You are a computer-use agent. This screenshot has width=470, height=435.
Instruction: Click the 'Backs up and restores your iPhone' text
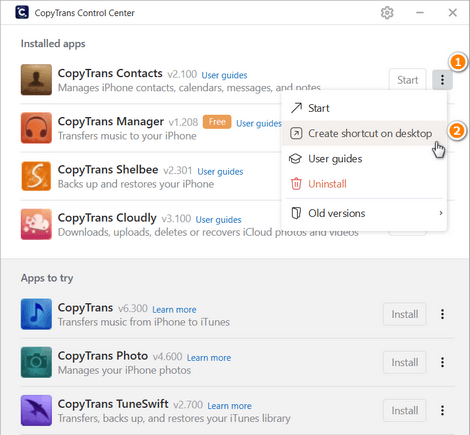coord(136,184)
